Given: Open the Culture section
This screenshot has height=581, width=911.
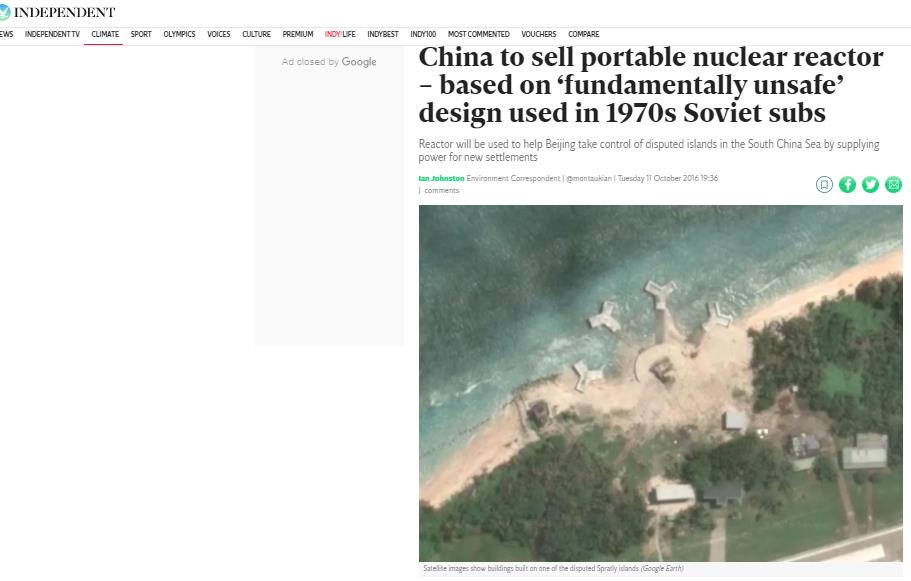Looking at the screenshot, I should [x=257, y=34].
